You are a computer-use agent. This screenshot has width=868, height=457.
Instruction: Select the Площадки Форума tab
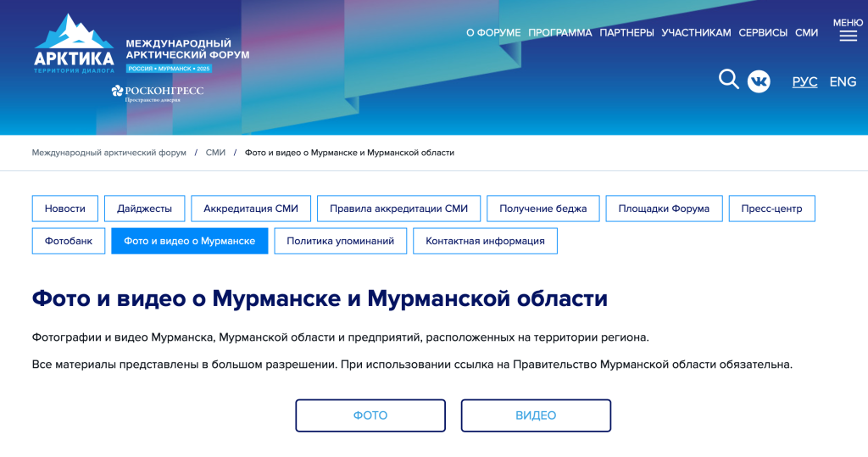click(x=664, y=209)
